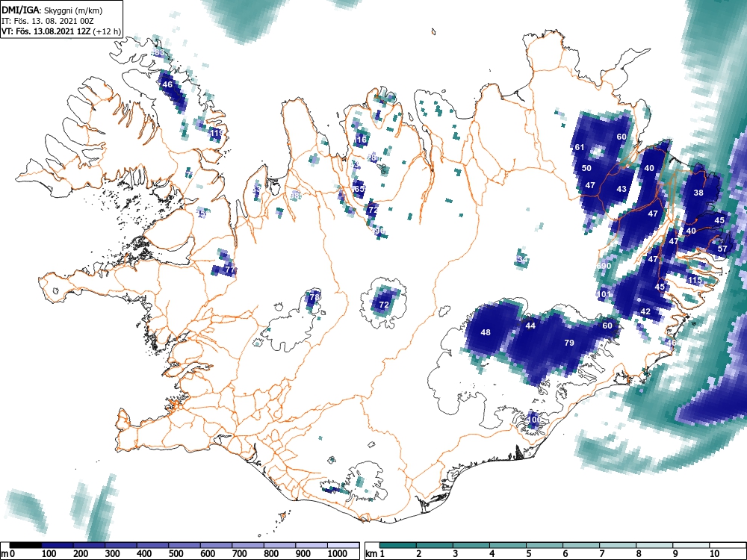Click the 100–200 m dark blue legend swatch
Viewport: 747px width, 560px height.
click(x=58, y=545)
